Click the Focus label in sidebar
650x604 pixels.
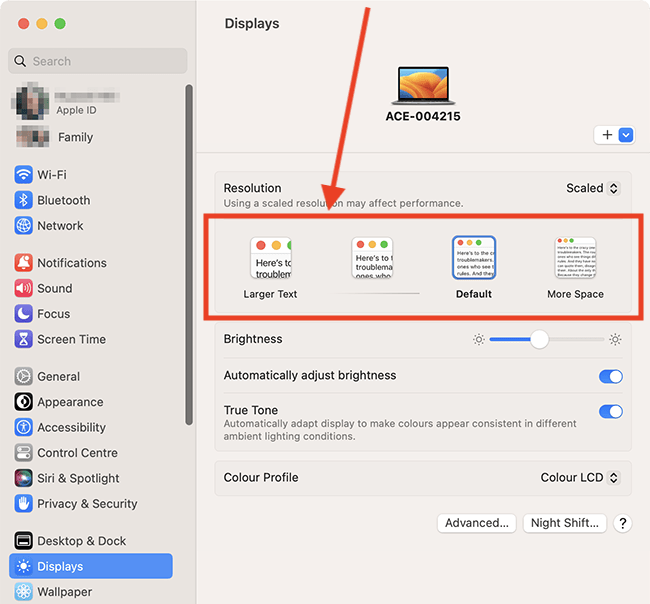pyautogui.click(x=54, y=314)
